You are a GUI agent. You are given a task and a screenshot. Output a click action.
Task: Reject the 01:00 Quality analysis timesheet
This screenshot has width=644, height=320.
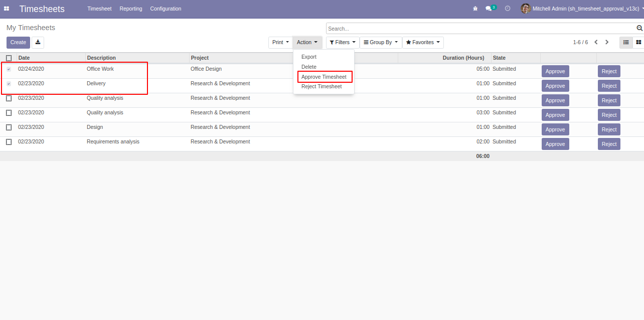609,100
